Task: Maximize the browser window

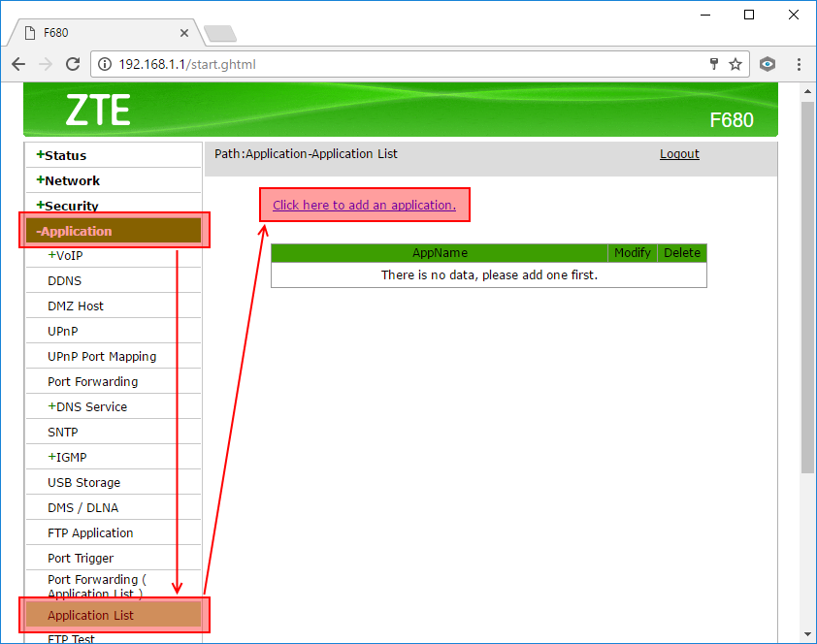Action: (x=749, y=15)
